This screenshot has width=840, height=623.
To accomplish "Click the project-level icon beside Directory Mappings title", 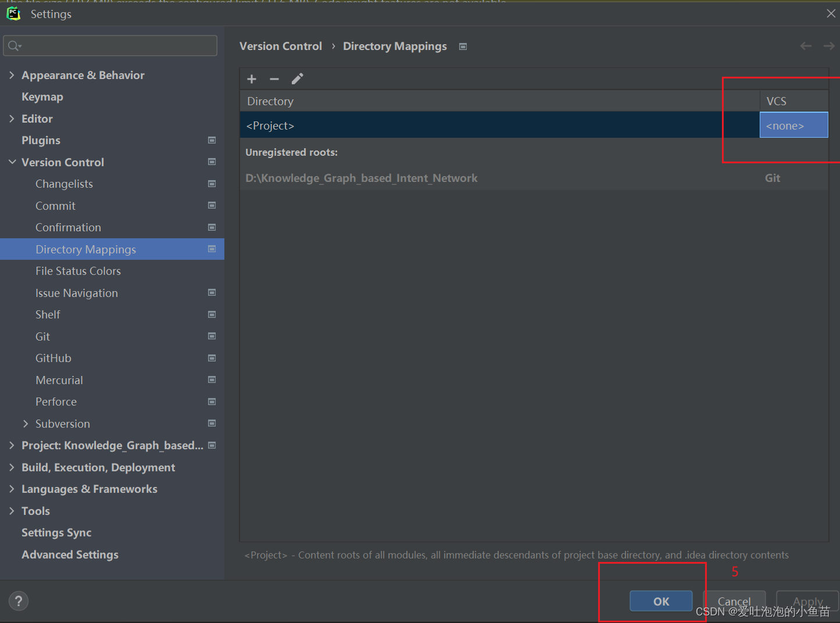I will (x=463, y=46).
